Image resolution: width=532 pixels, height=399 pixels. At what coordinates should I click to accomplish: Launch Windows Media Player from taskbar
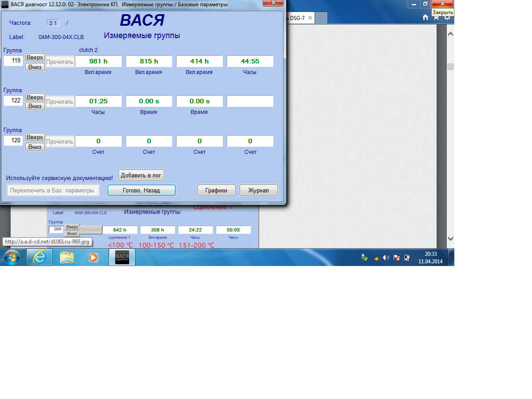93,257
